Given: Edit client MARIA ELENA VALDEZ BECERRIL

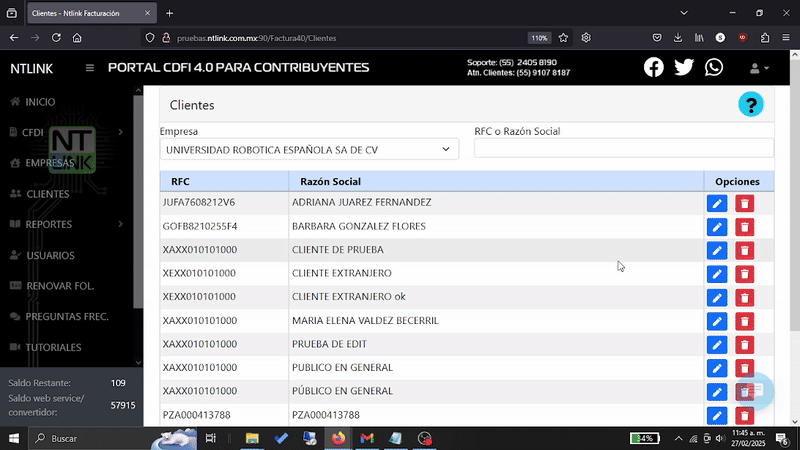Looking at the screenshot, I should tap(717, 321).
